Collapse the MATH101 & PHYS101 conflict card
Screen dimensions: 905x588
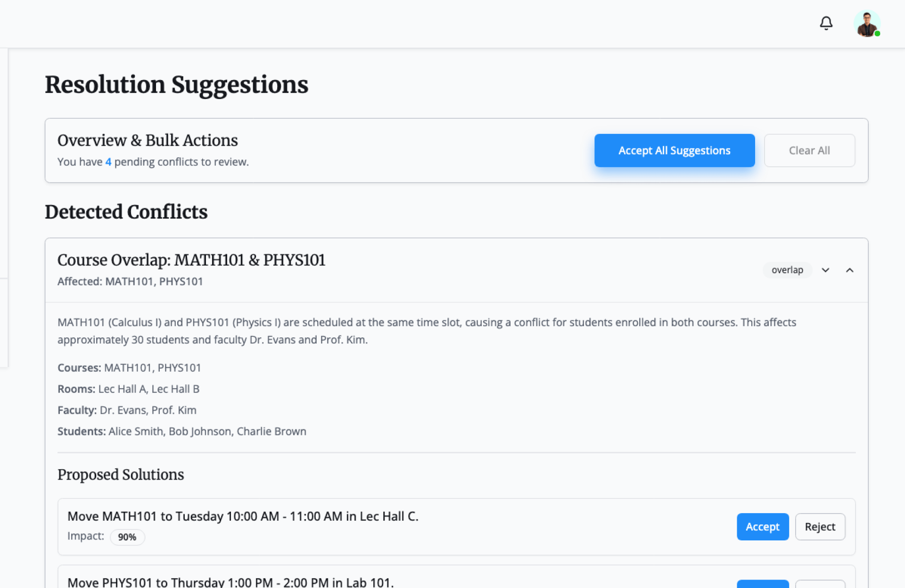849,270
